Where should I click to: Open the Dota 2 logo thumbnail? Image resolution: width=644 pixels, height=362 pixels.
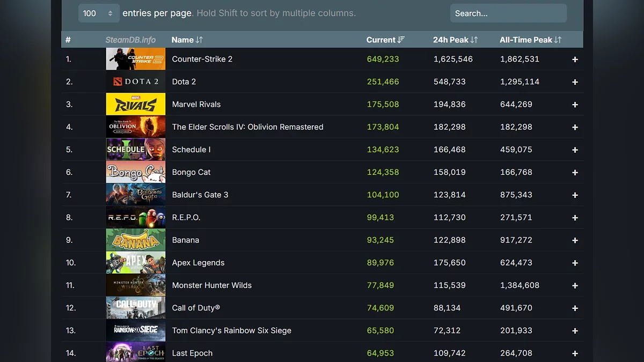(x=136, y=82)
